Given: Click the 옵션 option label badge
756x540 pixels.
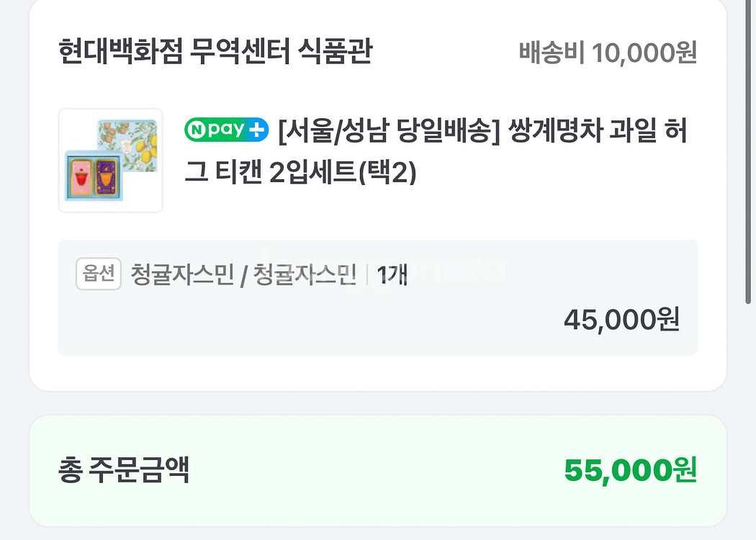Looking at the screenshot, I should click(x=99, y=274).
